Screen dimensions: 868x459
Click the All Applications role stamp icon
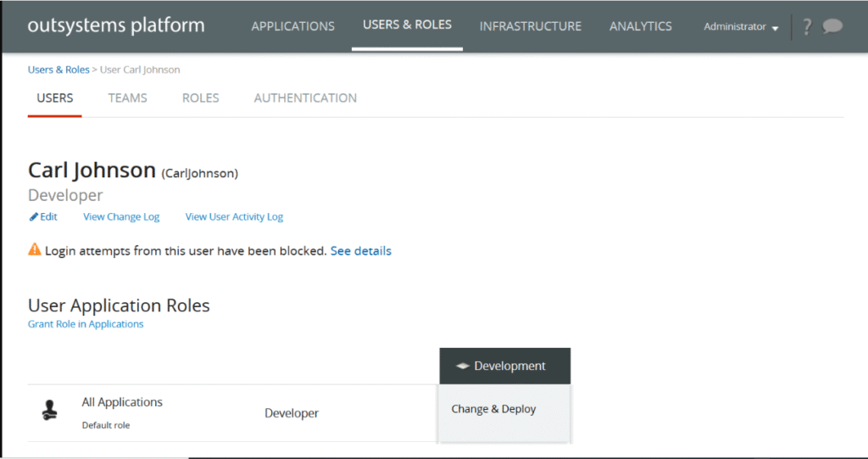(x=50, y=411)
